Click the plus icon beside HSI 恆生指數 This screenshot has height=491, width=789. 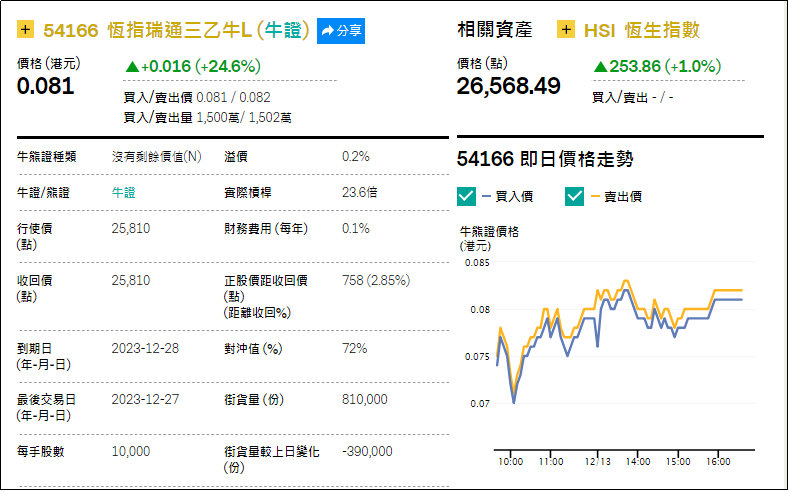pos(566,30)
